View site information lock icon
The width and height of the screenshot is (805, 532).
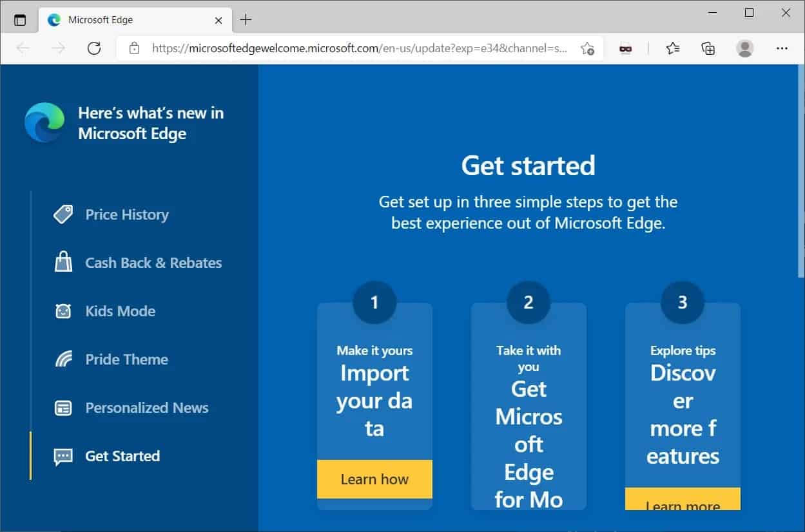pos(134,48)
